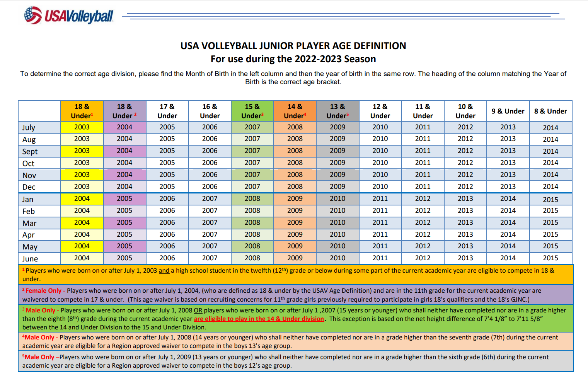This screenshot has height=380, width=588.
Task: Select the '10 & Under' column header
Action: pyautogui.click(x=465, y=111)
